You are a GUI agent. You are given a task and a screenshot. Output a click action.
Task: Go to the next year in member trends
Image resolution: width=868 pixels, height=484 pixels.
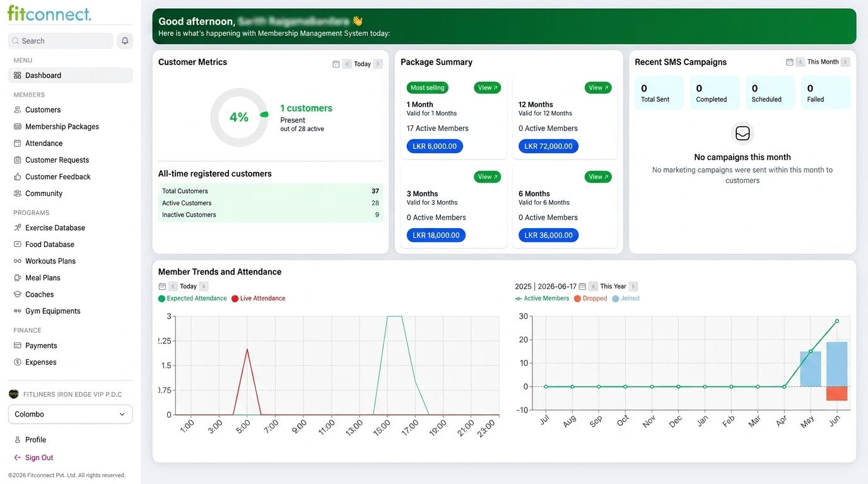click(633, 286)
